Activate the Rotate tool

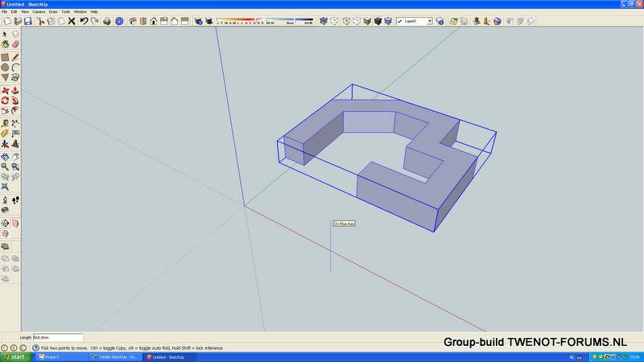[5, 101]
